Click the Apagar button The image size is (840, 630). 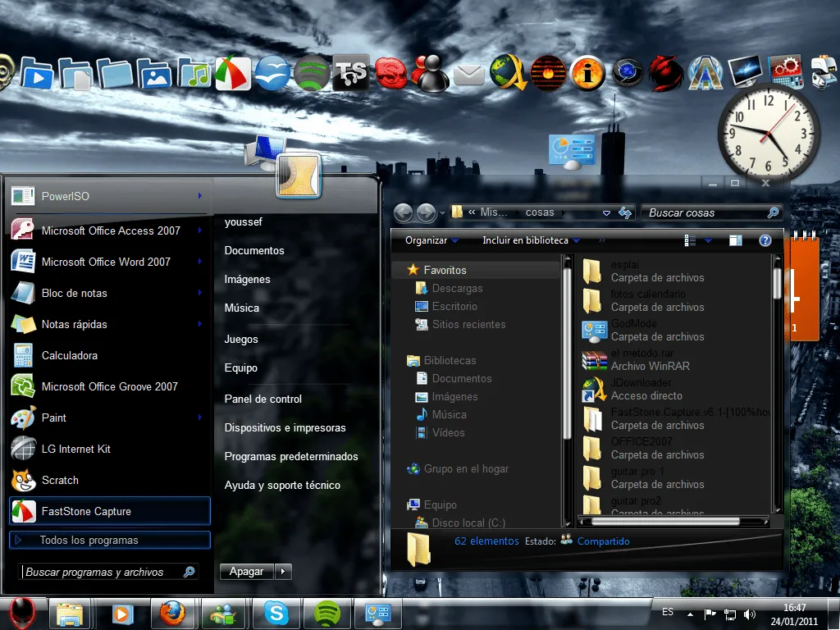pos(245,571)
